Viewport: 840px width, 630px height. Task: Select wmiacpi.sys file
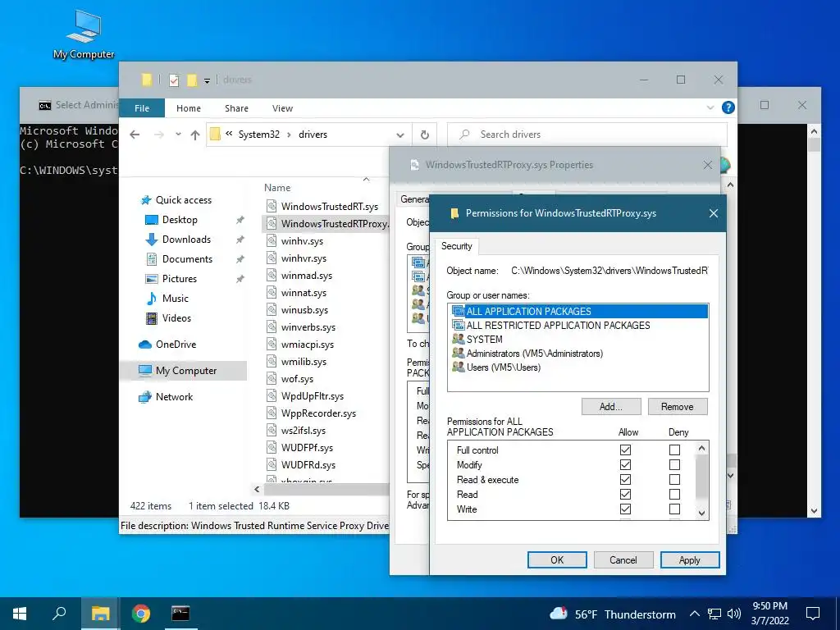point(308,345)
